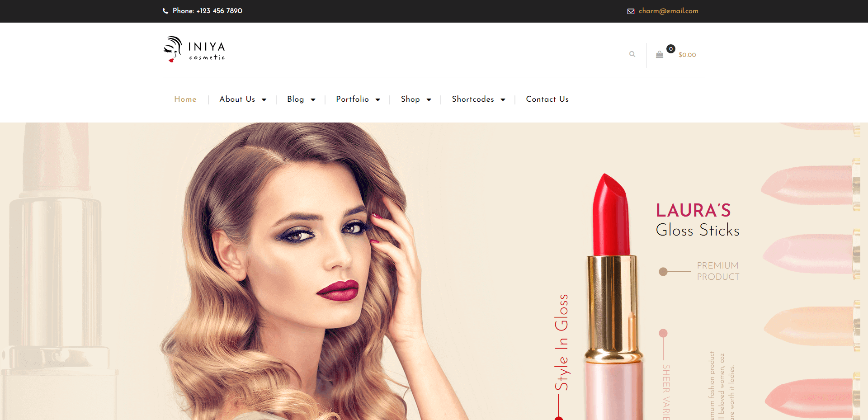Open the Blog menu item
The width and height of the screenshot is (868, 420).
296,99
